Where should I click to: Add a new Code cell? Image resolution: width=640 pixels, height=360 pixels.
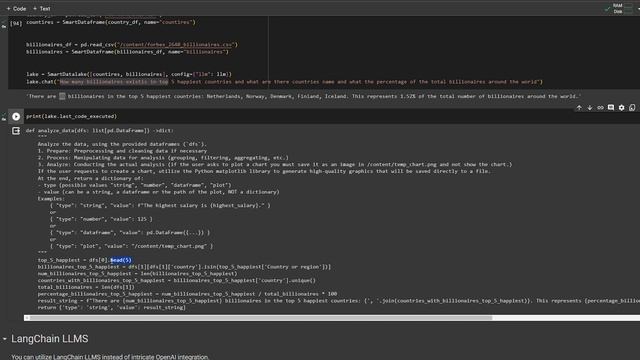point(16,9)
